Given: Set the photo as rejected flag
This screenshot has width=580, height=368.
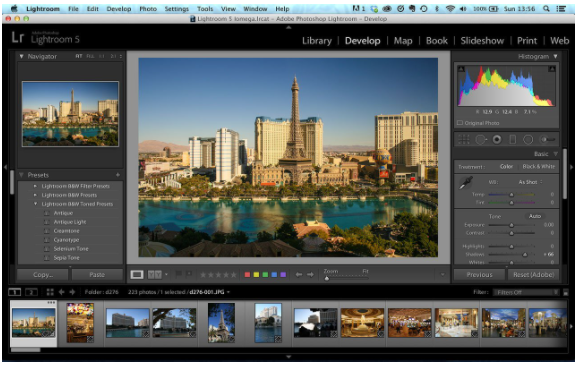Looking at the screenshot, I should click(189, 274).
